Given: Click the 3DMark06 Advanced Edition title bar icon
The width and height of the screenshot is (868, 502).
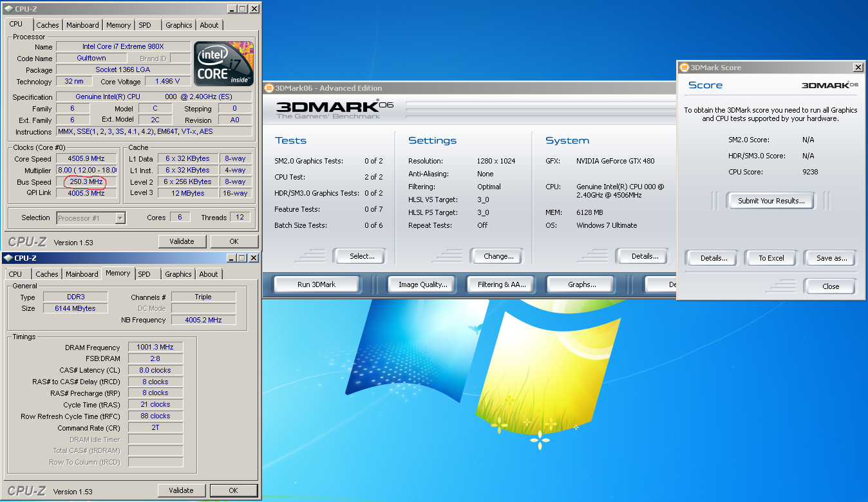Looking at the screenshot, I should pos(269,88).
